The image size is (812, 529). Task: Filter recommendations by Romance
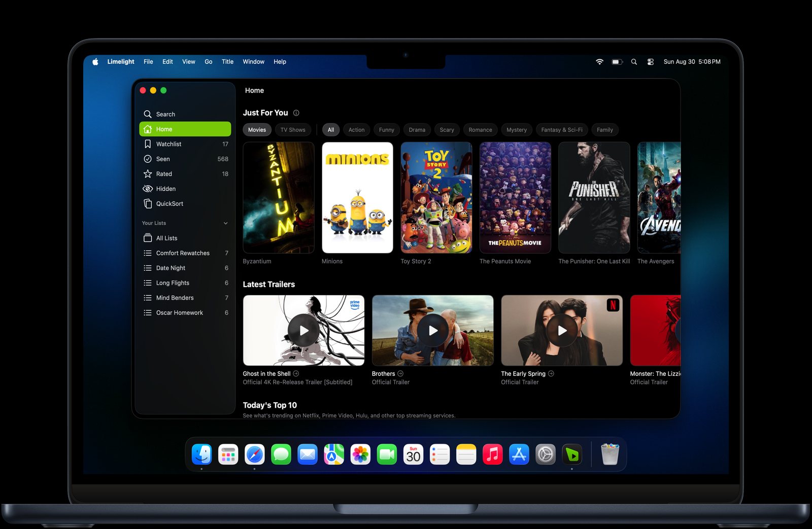tap(480, 130)
